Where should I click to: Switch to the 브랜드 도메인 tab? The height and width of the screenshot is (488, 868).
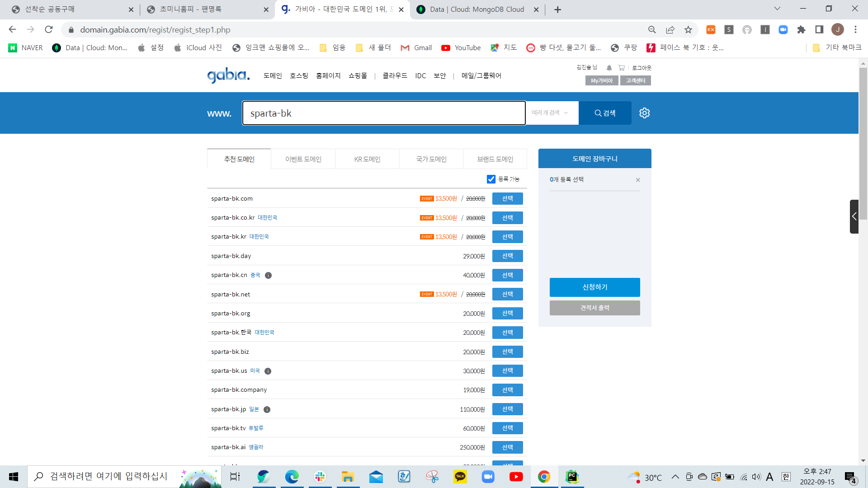[x=495, y=159]
